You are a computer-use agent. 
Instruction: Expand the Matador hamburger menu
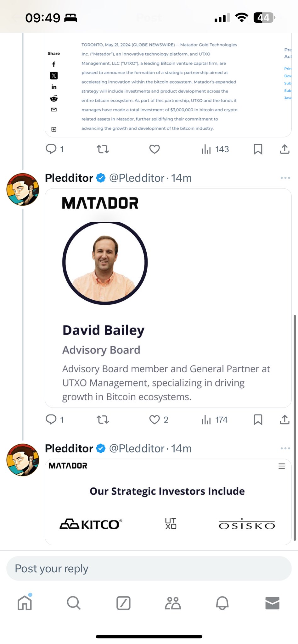[x=282, y=466]
